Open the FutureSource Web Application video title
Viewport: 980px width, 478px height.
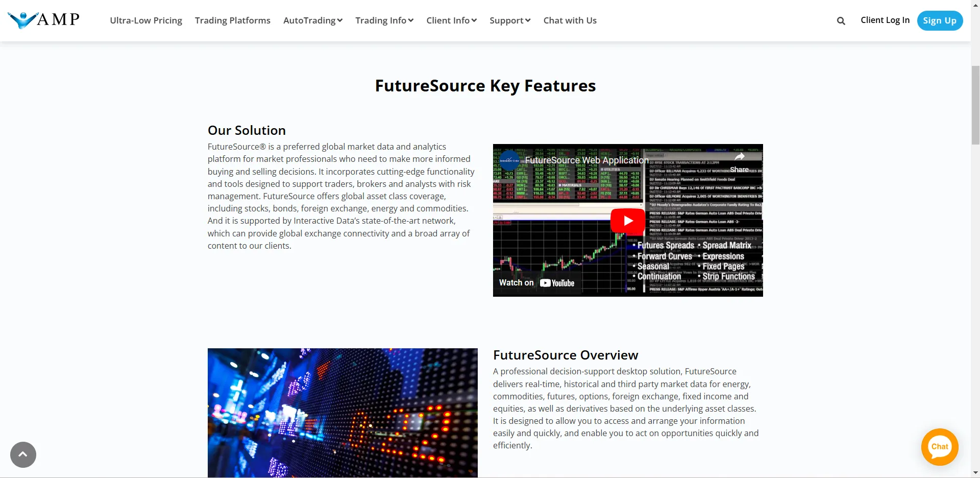pyautogui.click(x=586, y=160)
